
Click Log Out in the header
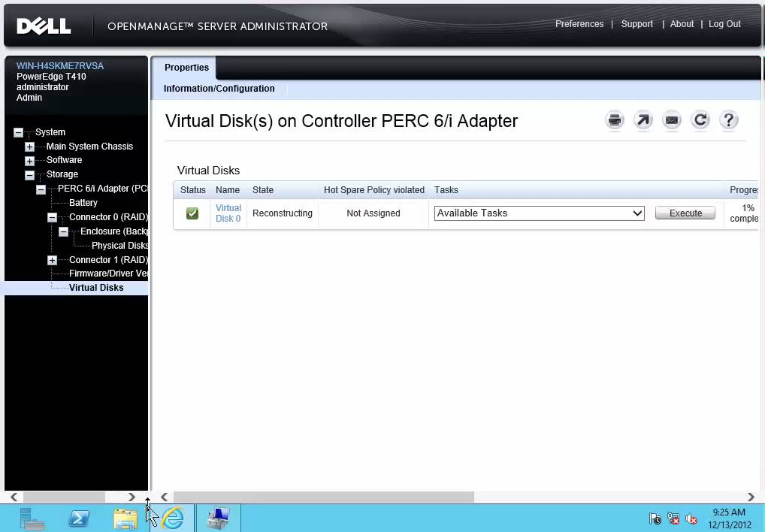724,24
